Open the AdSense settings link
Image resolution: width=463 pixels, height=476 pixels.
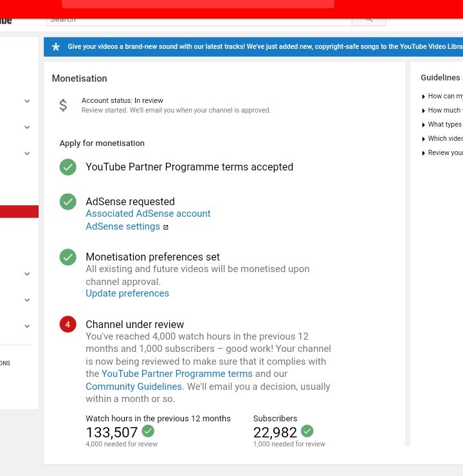tap(123, 226)
